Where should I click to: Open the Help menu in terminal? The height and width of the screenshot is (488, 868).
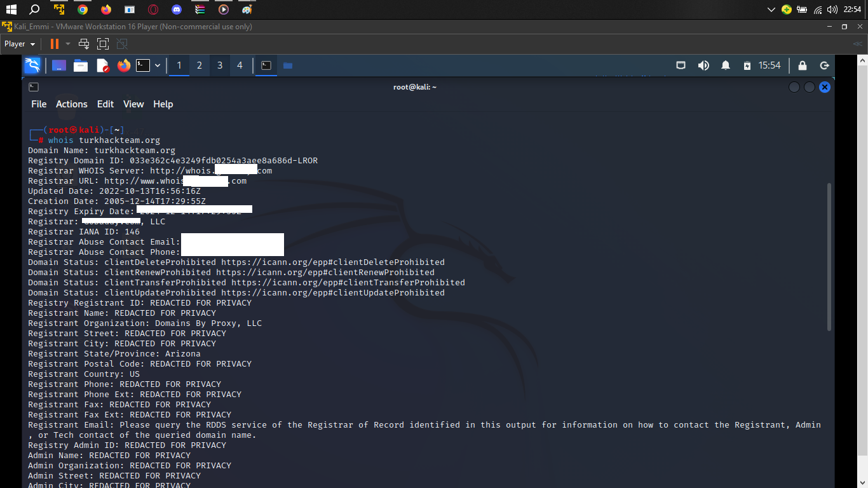[x=163, y=104]
